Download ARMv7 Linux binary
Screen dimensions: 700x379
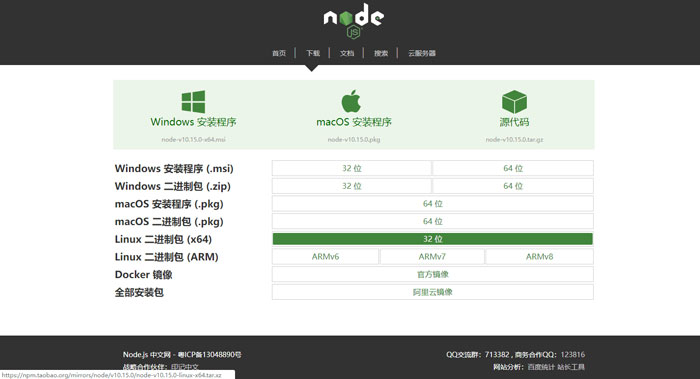click(432, 257)
